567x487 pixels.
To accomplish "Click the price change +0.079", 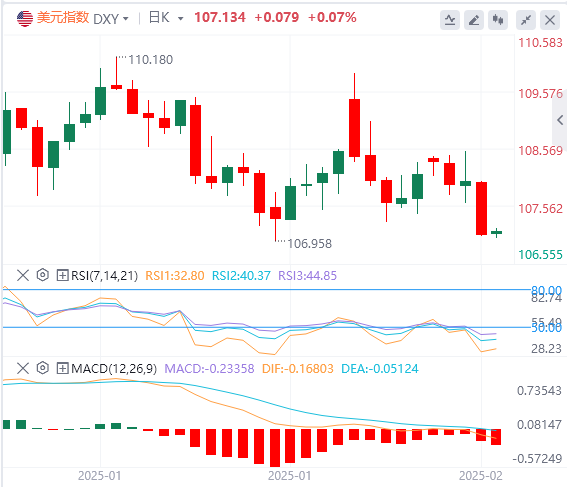I will [x=277, y=17].
